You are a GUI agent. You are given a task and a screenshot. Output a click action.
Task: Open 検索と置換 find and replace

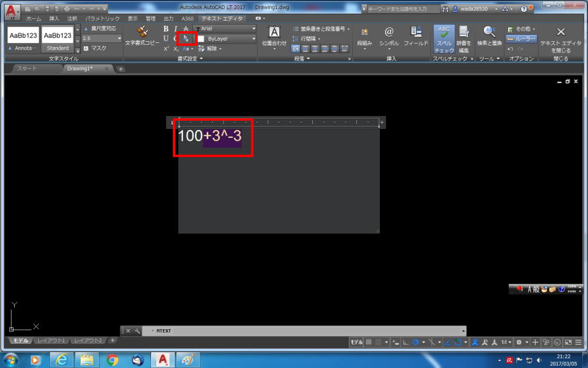[x=489, y=37]
